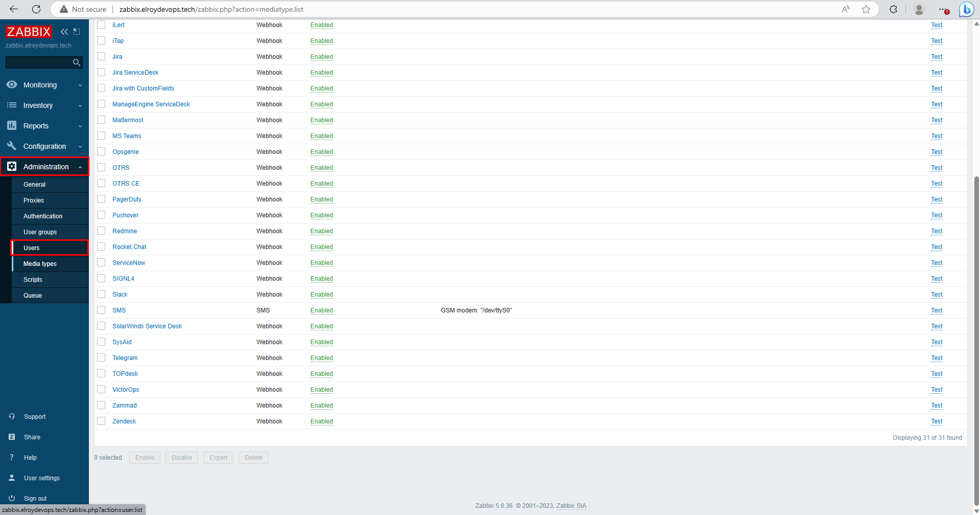Expand the Configuration menu arrow
Image resolution: width=980 pixels, height=515 pixels.
tap(80, 147)
